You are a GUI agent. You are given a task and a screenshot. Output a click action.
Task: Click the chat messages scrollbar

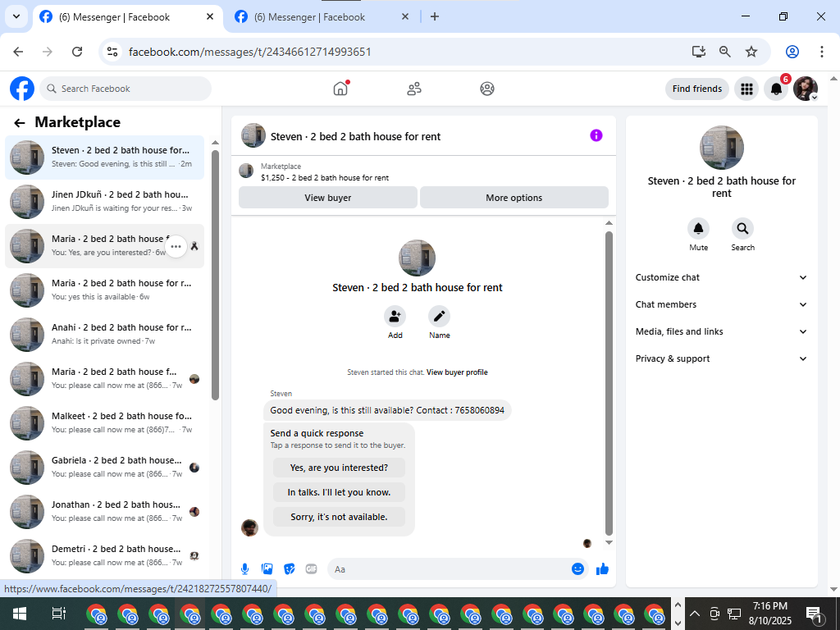[609, 383]
